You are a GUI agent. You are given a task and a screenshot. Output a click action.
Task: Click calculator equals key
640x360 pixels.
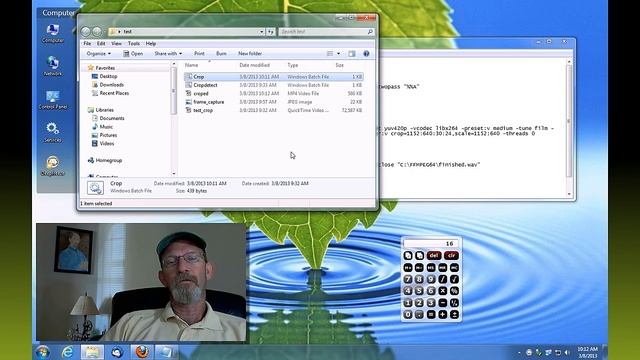click(x=431, y=315)
